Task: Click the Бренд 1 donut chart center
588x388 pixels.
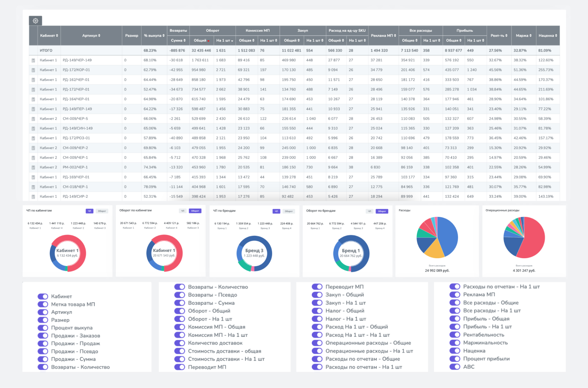Action: pyautogui.click(x=351, y=253)
